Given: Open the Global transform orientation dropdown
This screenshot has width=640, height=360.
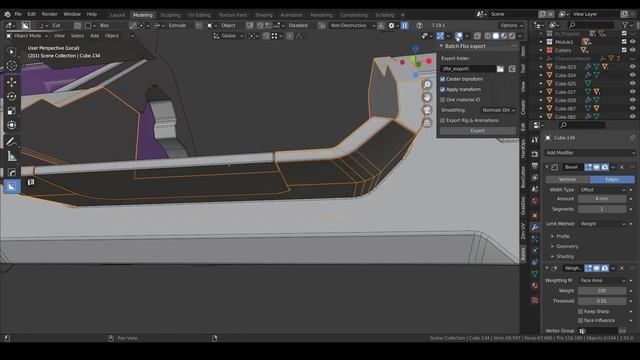Looking at the screenshot, I should tap(228, 36).
